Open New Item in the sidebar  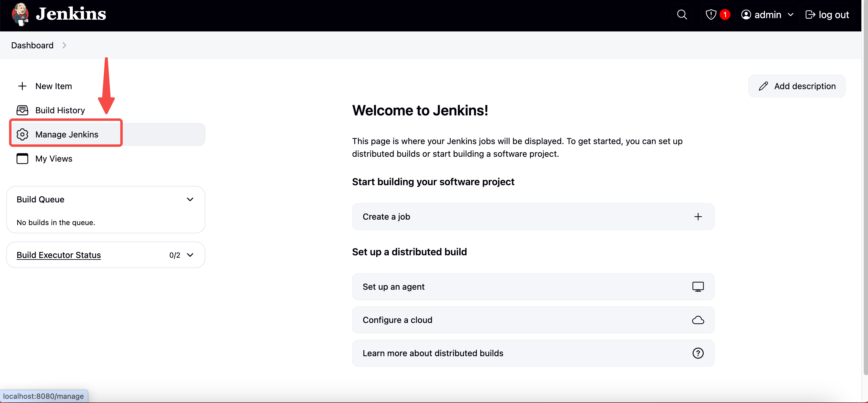coord(106,86)
